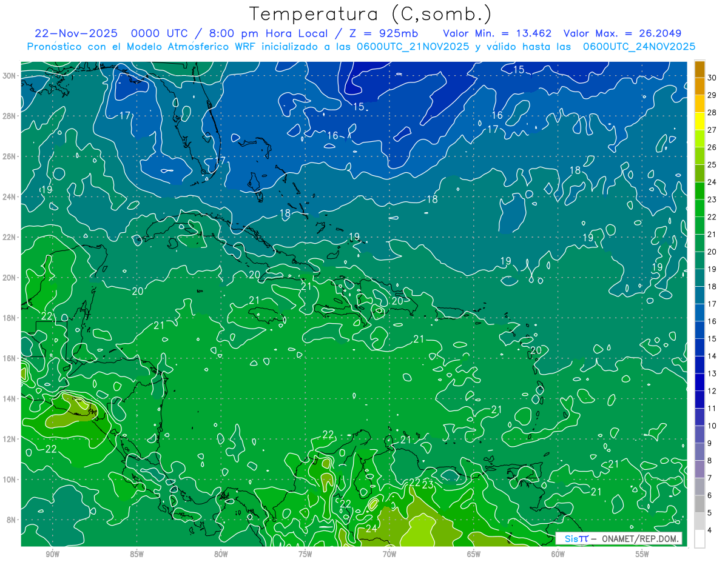Click the "0000 UTC" time text in the header
The image size is (728, 562).
point(159,33)
